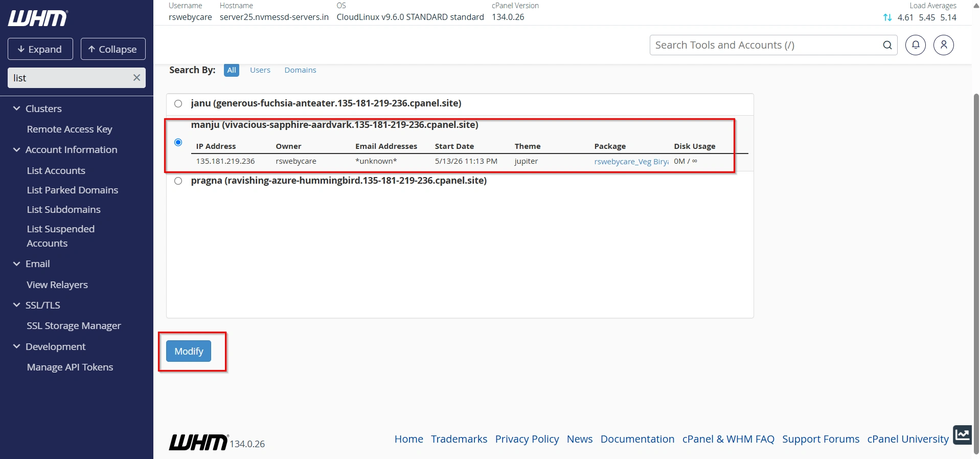Open the user account profile icon
The image size is (980, 459).
944,45
